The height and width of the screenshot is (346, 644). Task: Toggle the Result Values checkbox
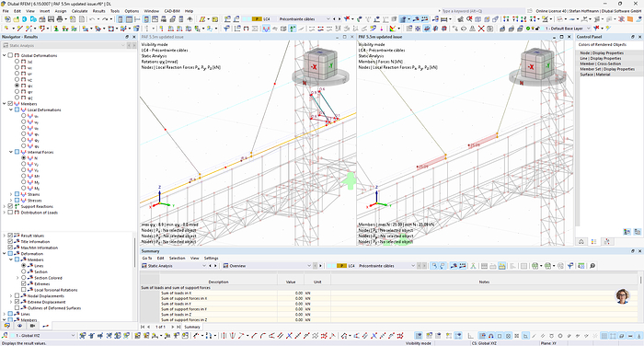click(x=10, y=236)
